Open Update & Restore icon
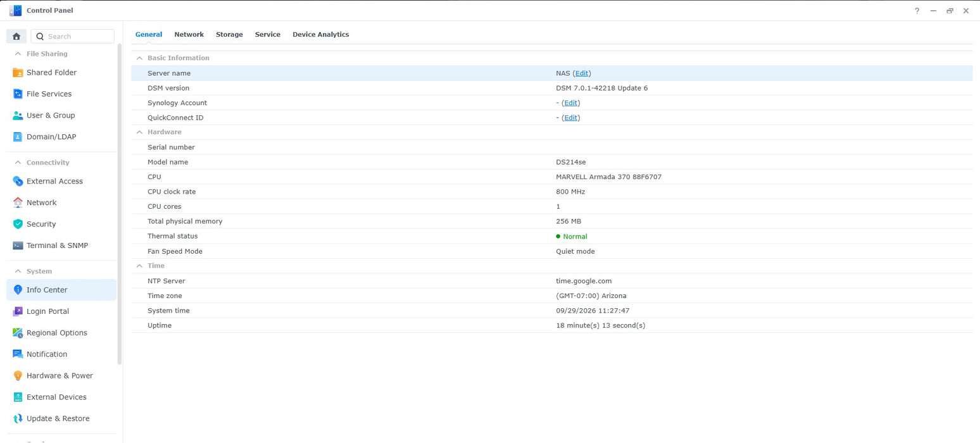 tap(18, 420)
